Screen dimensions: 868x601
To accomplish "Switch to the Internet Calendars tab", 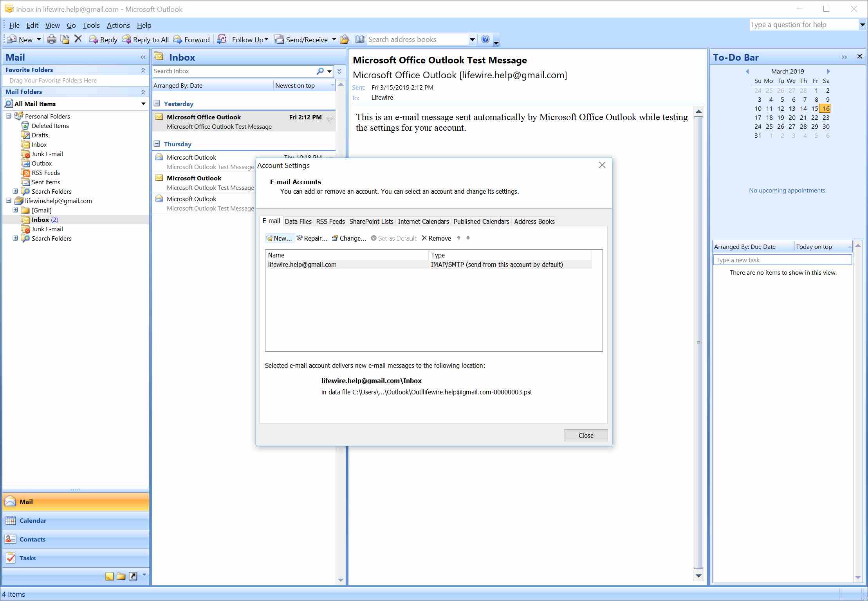I will click(x=423, y=221).
